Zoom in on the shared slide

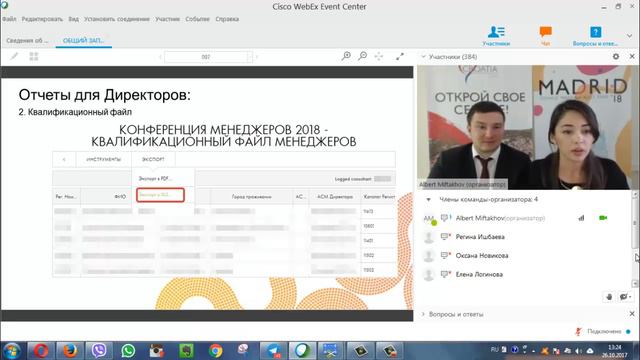pyautogui.click(x=346, y=56)
